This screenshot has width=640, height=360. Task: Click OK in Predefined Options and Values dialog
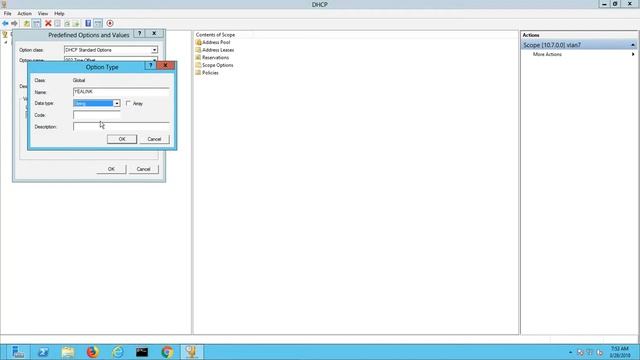111,169
